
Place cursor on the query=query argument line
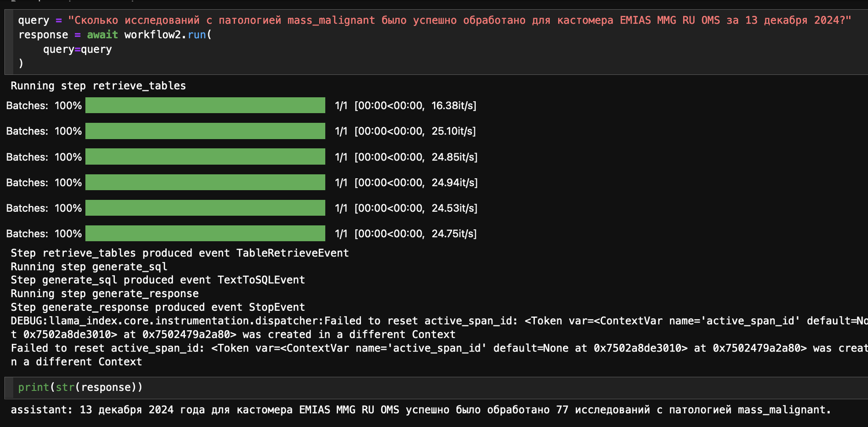click(77, 49)
